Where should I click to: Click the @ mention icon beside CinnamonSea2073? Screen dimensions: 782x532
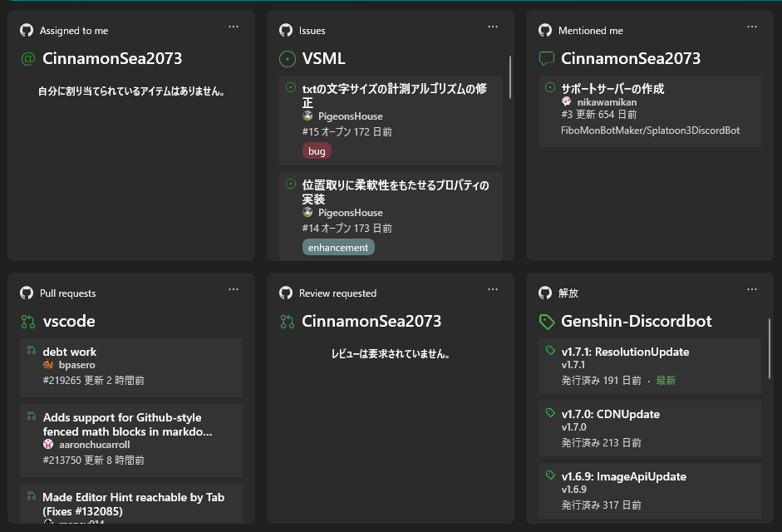pos(28,59)
